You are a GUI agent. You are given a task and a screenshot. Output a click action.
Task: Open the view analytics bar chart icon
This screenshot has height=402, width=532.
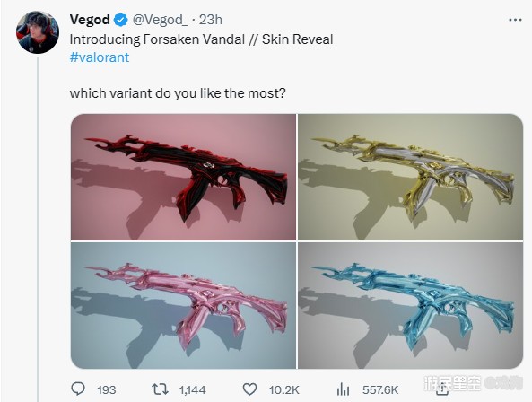coord(343,389)
